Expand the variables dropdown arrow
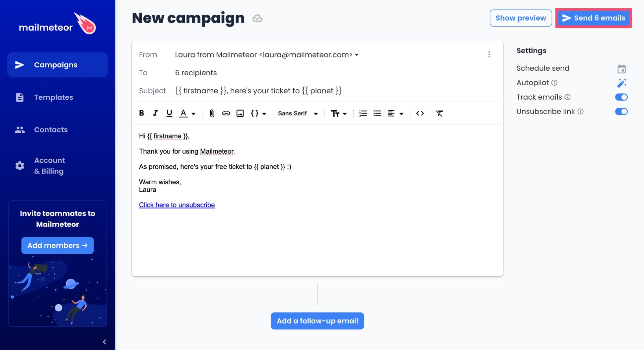The image size is (644, 350). (x=264, y=114)
